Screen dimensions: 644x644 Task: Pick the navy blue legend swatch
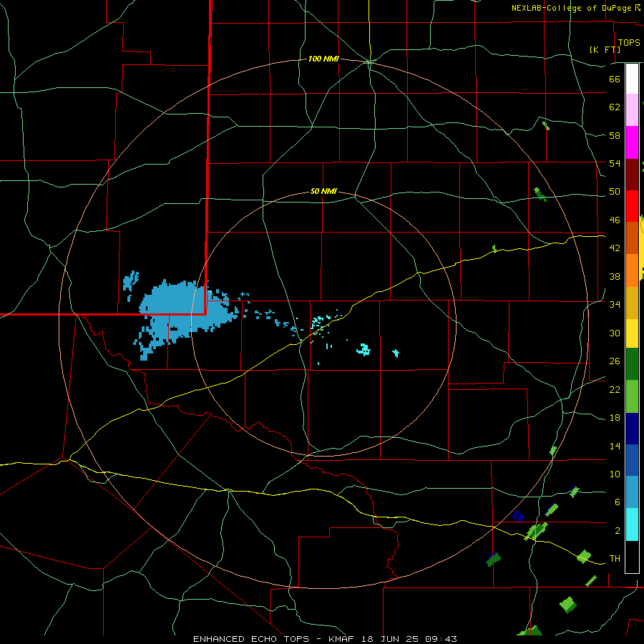click(x=632, y=429)
